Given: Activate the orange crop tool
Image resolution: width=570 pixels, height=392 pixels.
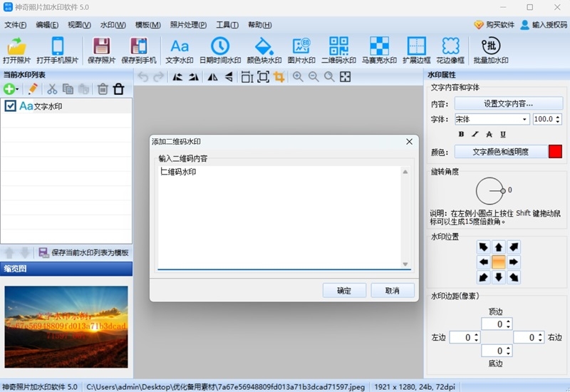Looking at the screenshot, I should point(279,77).
